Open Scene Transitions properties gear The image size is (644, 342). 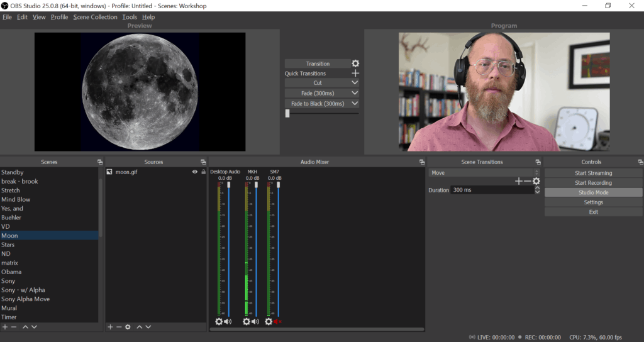536,181
